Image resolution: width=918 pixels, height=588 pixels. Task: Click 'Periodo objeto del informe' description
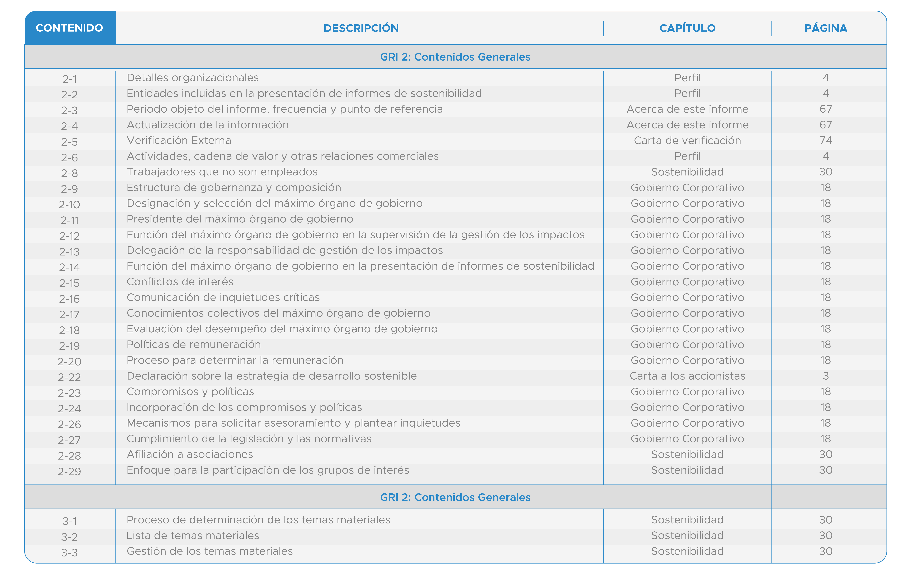point(285,109)
